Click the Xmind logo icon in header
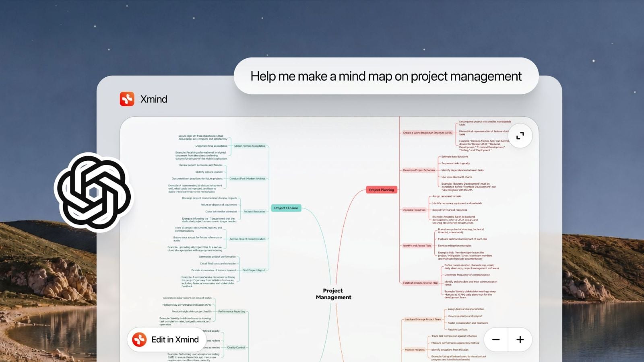The image size is (644, 362). point(127,99)
